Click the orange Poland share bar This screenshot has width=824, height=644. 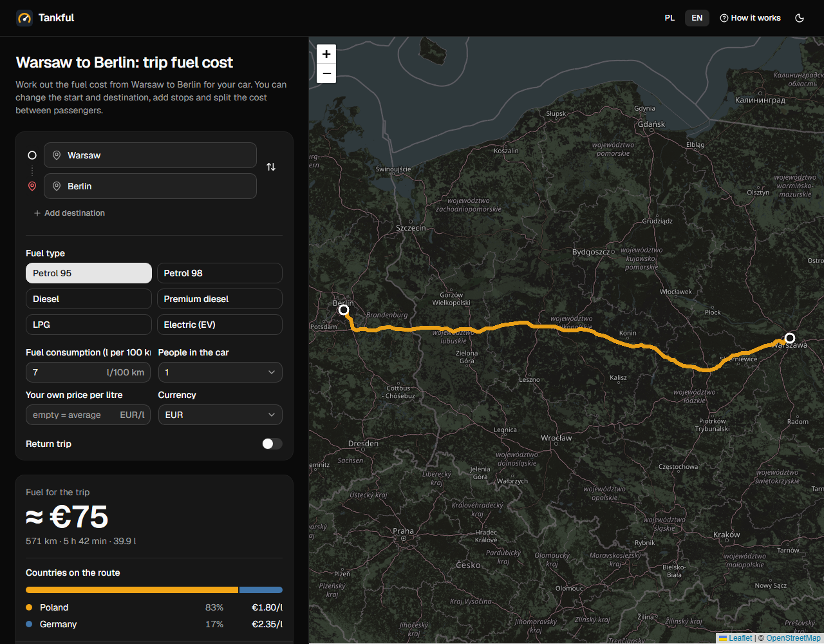coord(132,590)
